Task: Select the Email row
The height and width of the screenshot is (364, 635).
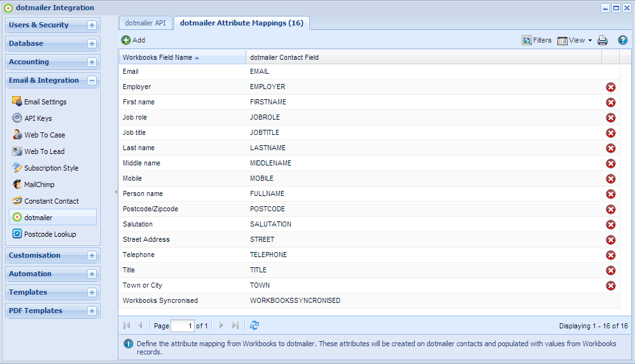Action: (x=369, y=72)
